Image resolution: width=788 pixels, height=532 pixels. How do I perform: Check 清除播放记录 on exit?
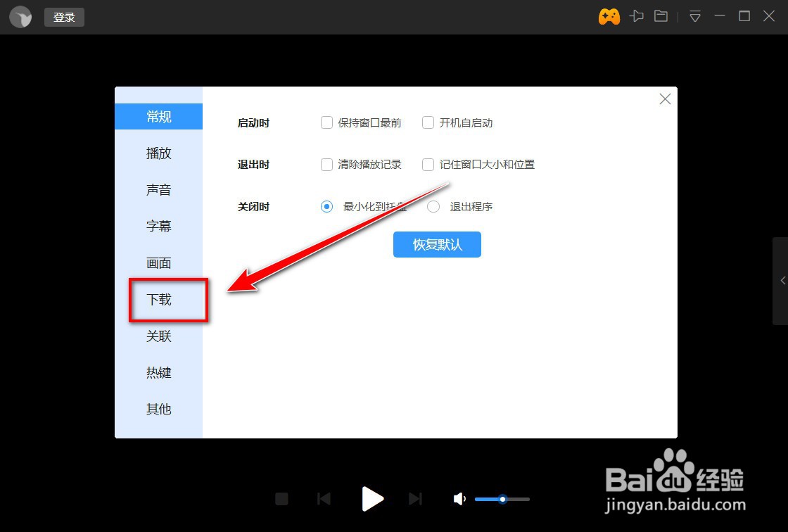click(x=326, y=164)
